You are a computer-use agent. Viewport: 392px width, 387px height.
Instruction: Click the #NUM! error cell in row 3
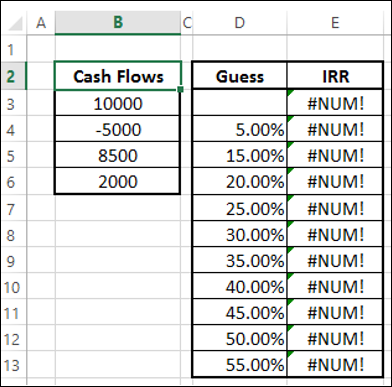(x=335, y=103)
